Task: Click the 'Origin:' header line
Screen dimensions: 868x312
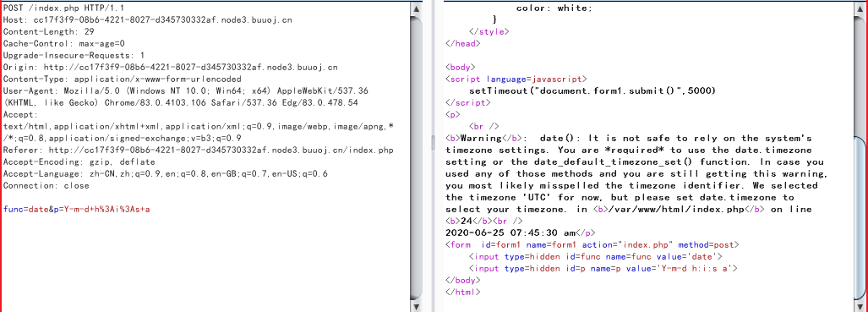Action: click(x=170, y=67)
